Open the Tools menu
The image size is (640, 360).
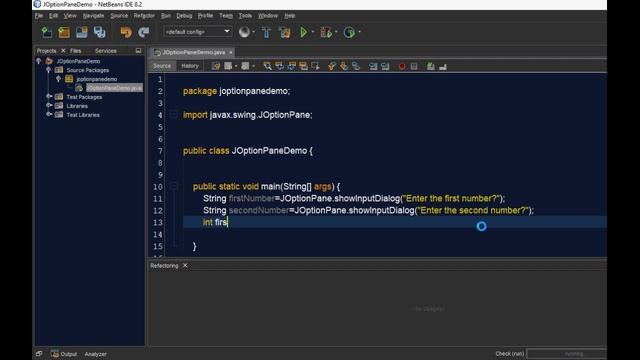[x=245, y=16]
